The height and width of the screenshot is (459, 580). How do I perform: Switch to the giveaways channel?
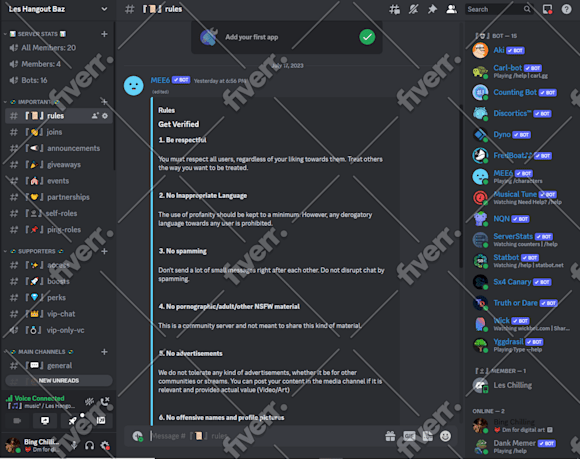click(59, 165)
